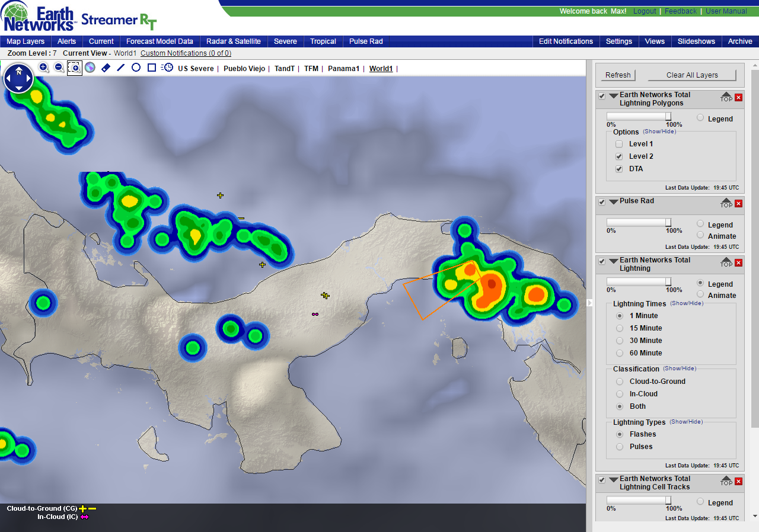Select 60 Minute lightning time
The height and width of the screenshot is (532, 759).
[x=620, y=353]
